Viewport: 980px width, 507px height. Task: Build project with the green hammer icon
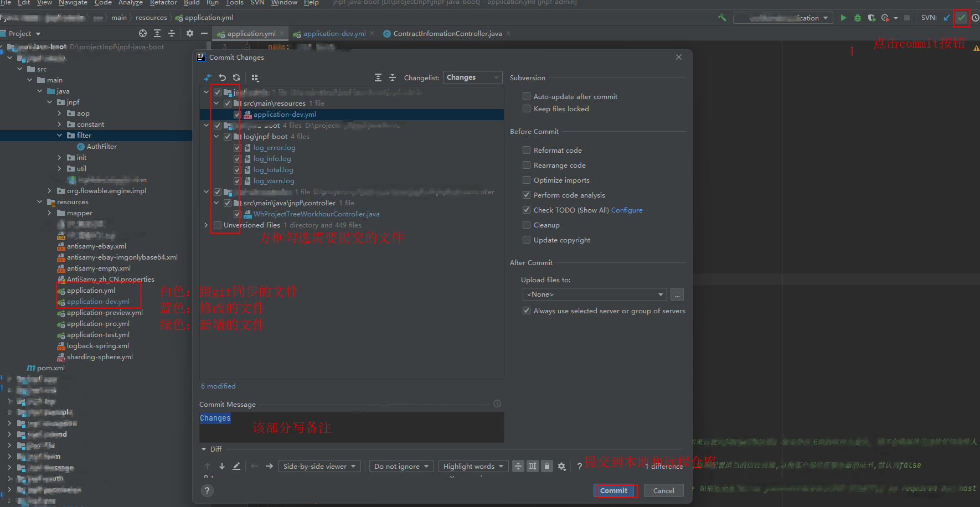click(722, 18)
